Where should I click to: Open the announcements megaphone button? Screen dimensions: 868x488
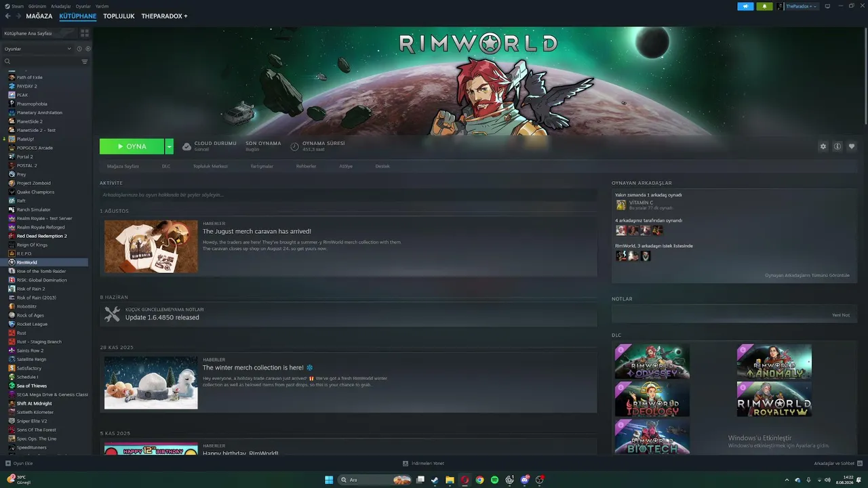[x=745, y=6]
